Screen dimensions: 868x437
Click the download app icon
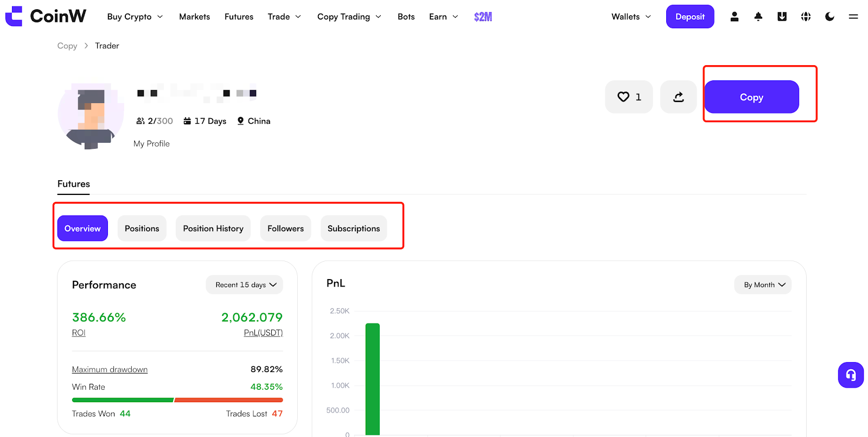tap(782, 17)
